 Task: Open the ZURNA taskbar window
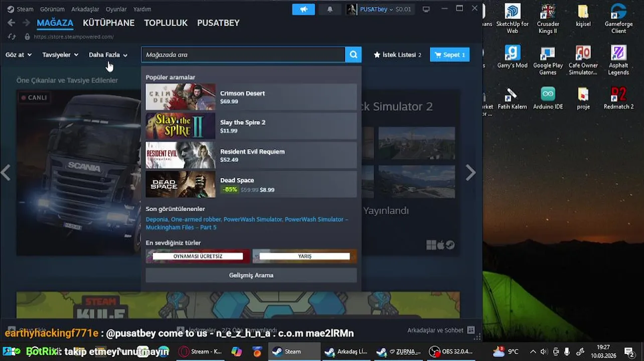click(x=398, y=351)
